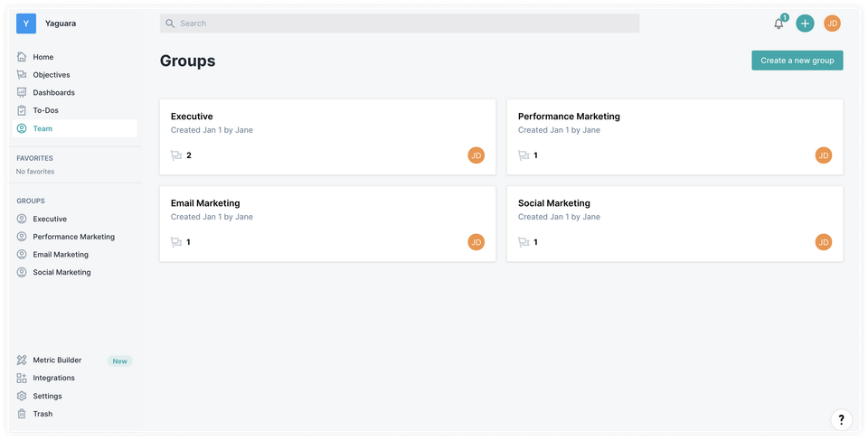Navigate to Dashboards in sidebar

click(x=53, y=92)
